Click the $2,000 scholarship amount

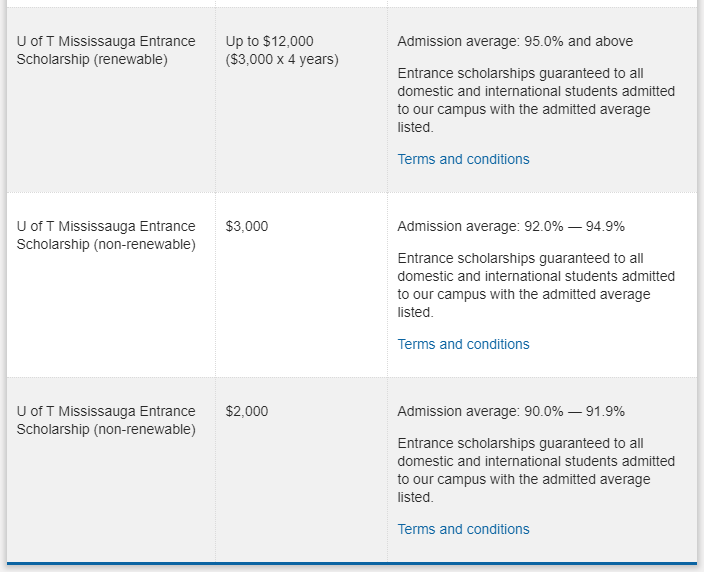tap(247, 411)
